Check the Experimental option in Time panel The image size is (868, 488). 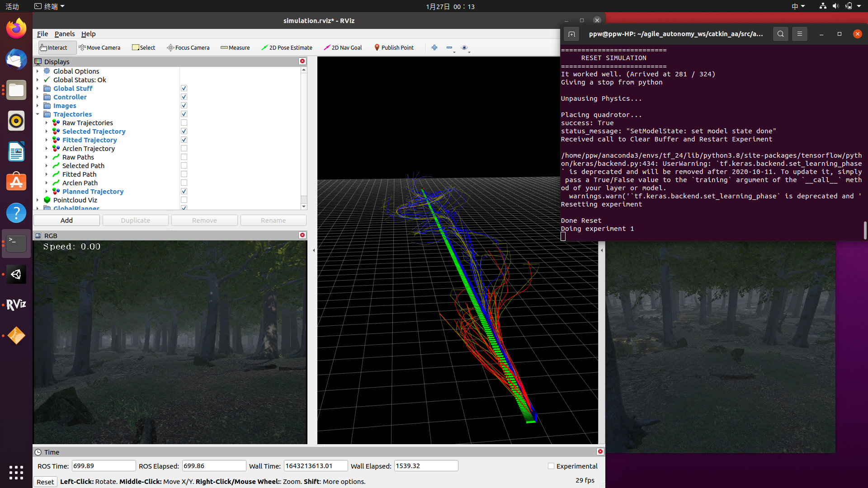[x=551, y=465]
